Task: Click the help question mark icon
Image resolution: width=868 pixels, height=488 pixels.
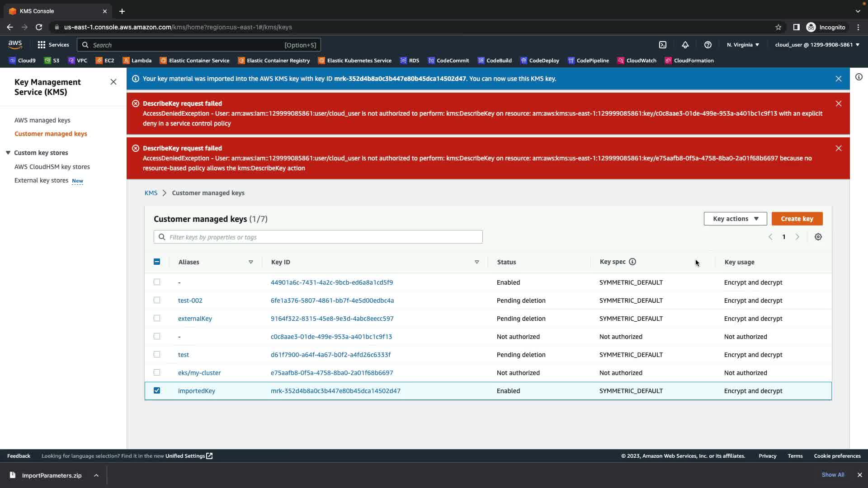Action: point(708,45)
